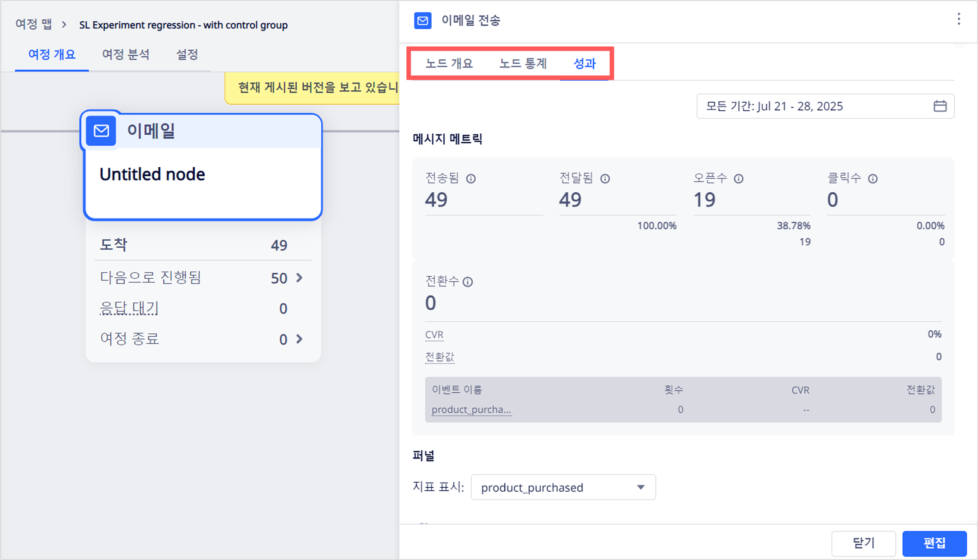
Task: Open the 여정 분석 tab
Action: (x=126, y=55)
